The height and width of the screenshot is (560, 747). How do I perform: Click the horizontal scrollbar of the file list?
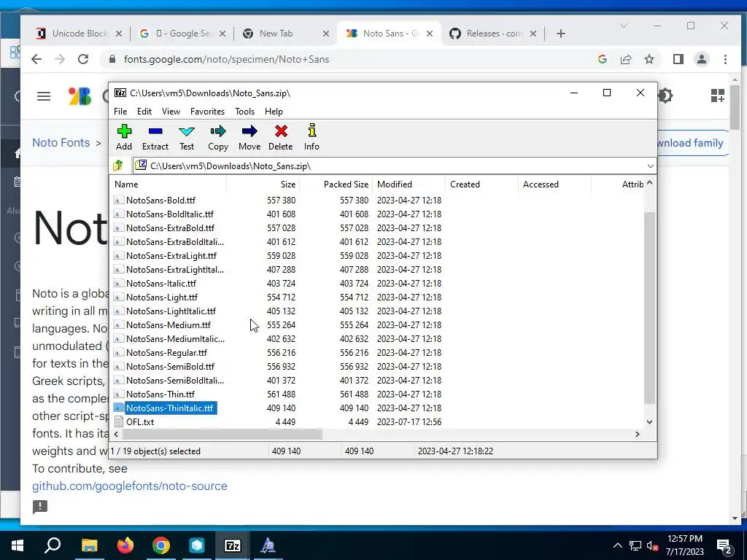tap(222, 434)
